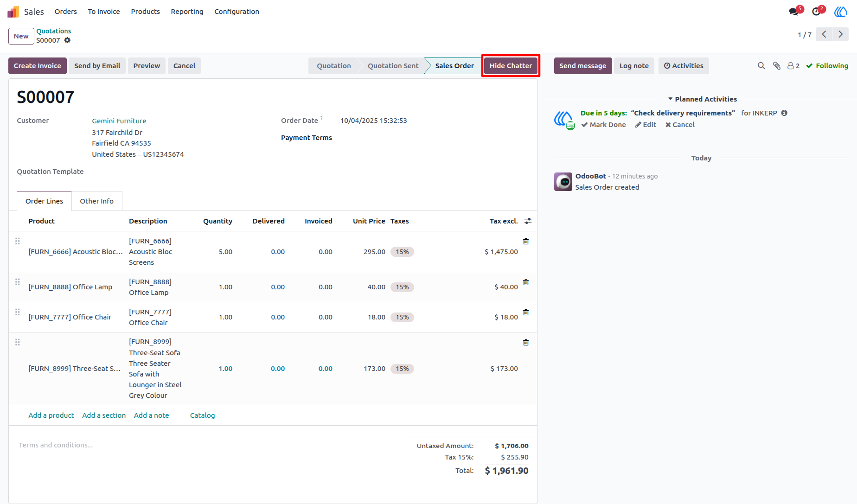Viewport: 857px width, 504px height.
Task: Open the To Invoice menu
Action: 104,12
